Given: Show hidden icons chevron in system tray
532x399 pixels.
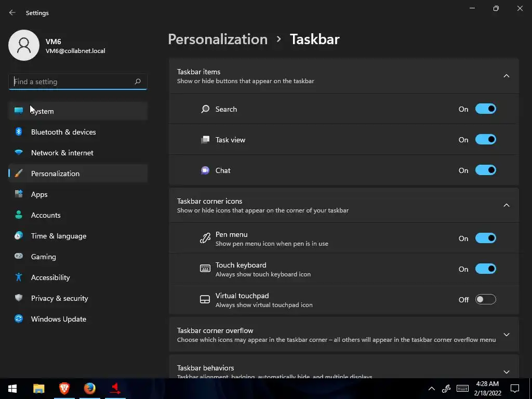Looking at the screenshot, I should click(x=432, y=389).
